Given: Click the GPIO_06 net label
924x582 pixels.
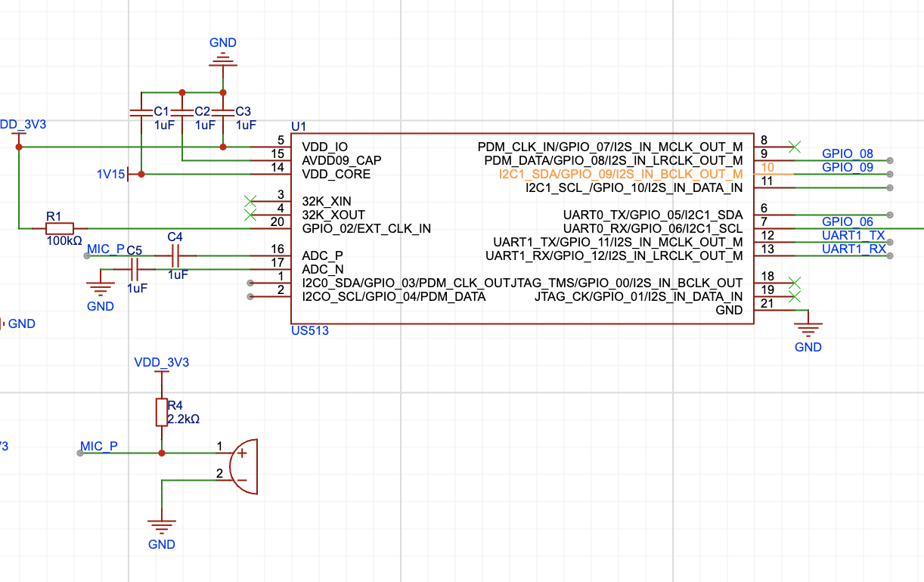Looking at the screenshot, I should 847,222.
